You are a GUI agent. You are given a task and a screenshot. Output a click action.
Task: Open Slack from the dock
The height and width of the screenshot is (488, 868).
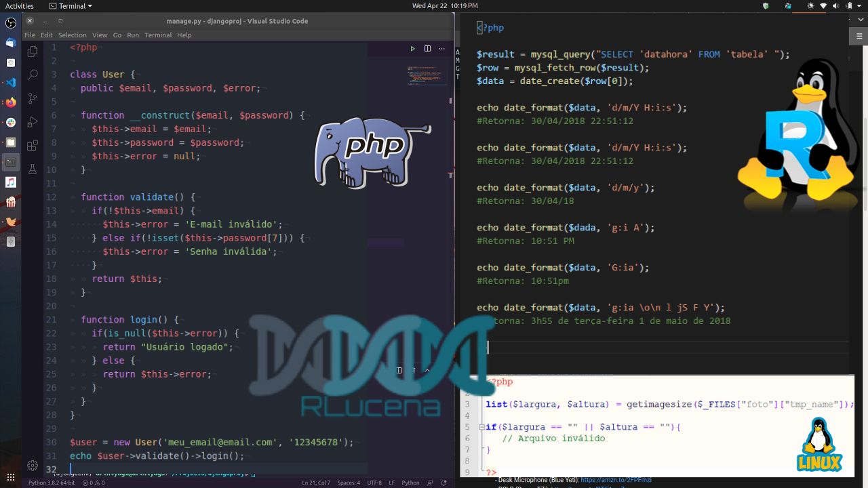point(11,123)
